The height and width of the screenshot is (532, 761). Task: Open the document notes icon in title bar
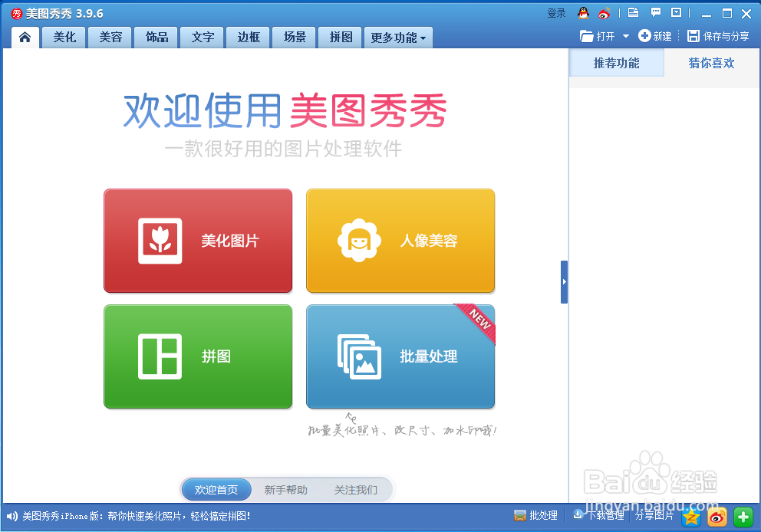click(633, 12)
